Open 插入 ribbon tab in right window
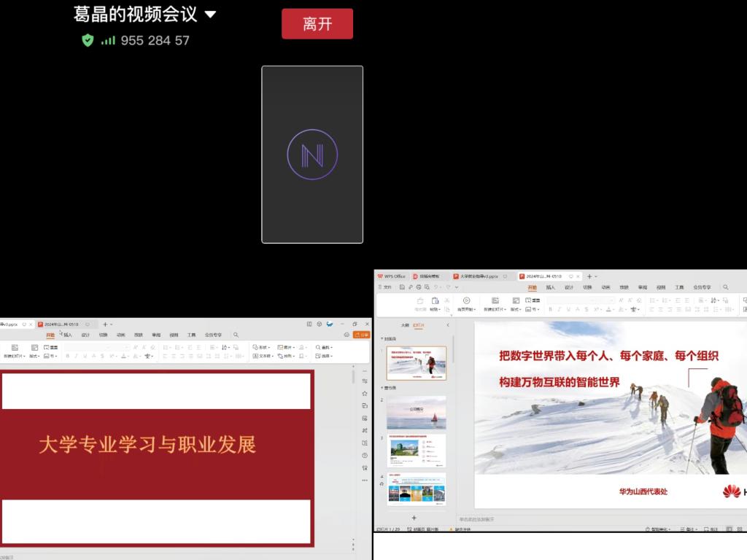Image resolution: width=747 pixels, height=560 pixels. click(551, 287)
